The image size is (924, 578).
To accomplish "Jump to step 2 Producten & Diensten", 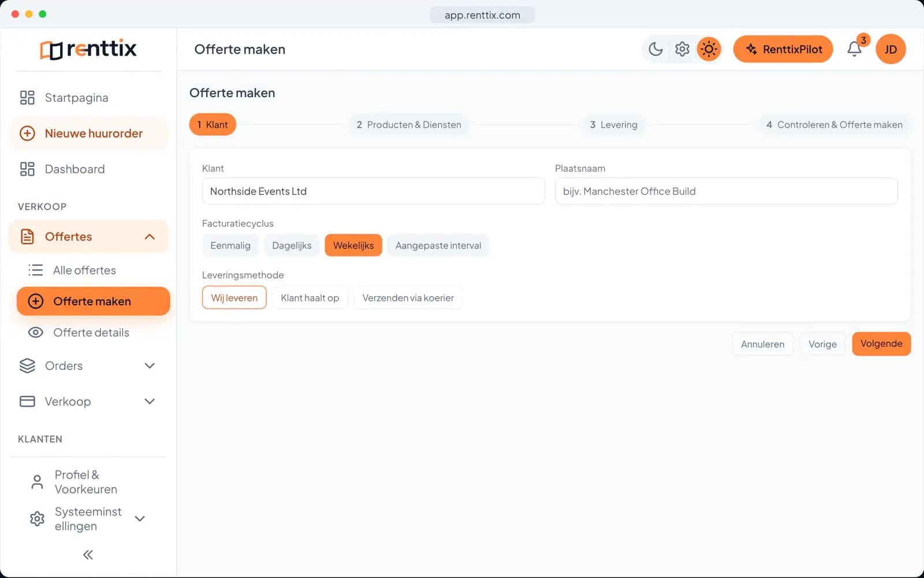I will tap(409, 125).
